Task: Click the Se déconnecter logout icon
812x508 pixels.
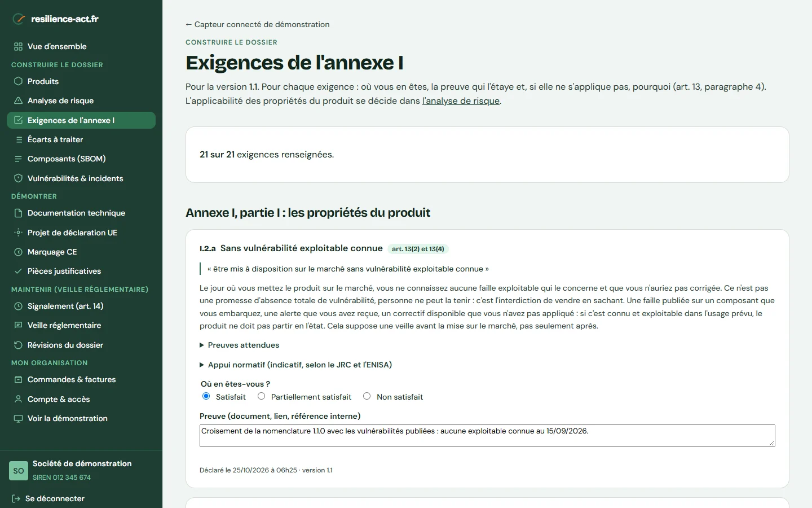Action: tap(16, 498)
